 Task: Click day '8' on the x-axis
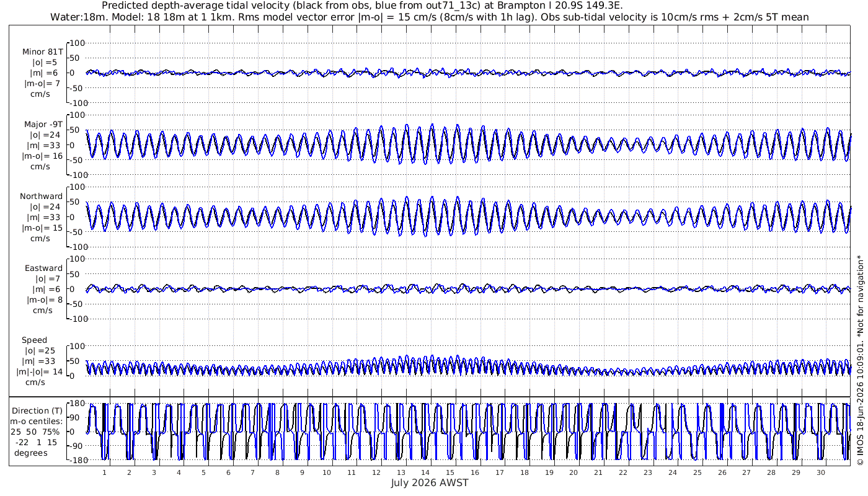[277, 472]
